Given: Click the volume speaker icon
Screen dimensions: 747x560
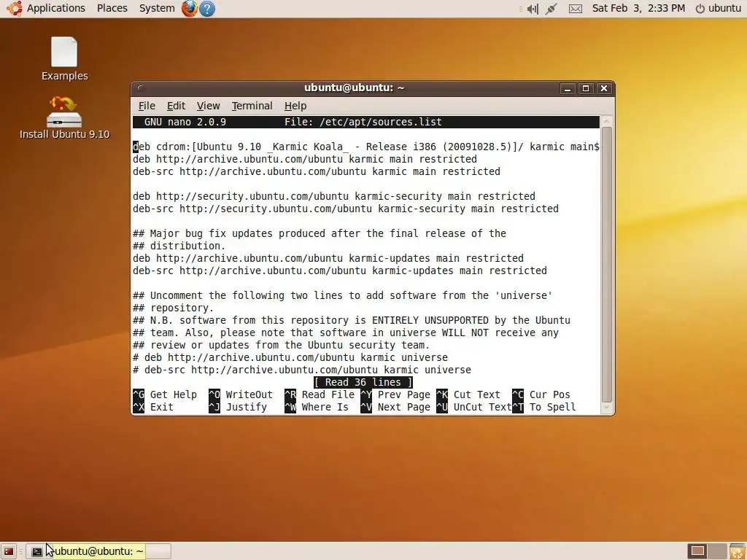Looking at the screenshot, I should pyautogui.click(x=533, y=9).
